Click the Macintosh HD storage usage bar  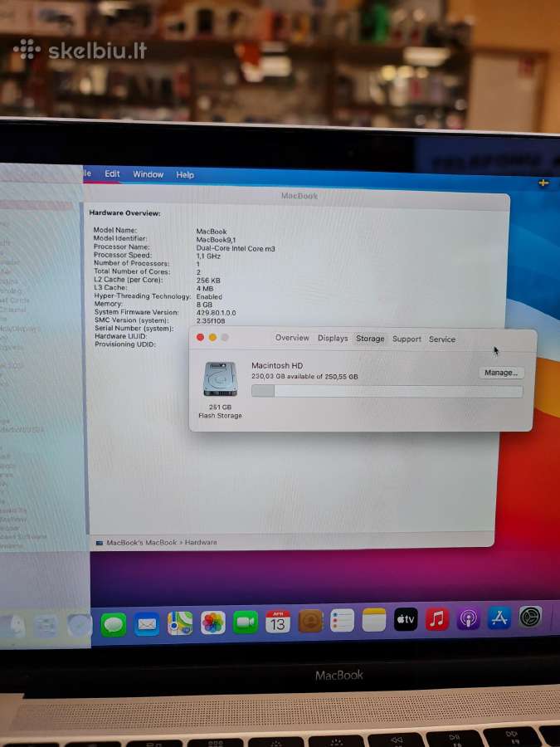[387, 391]
